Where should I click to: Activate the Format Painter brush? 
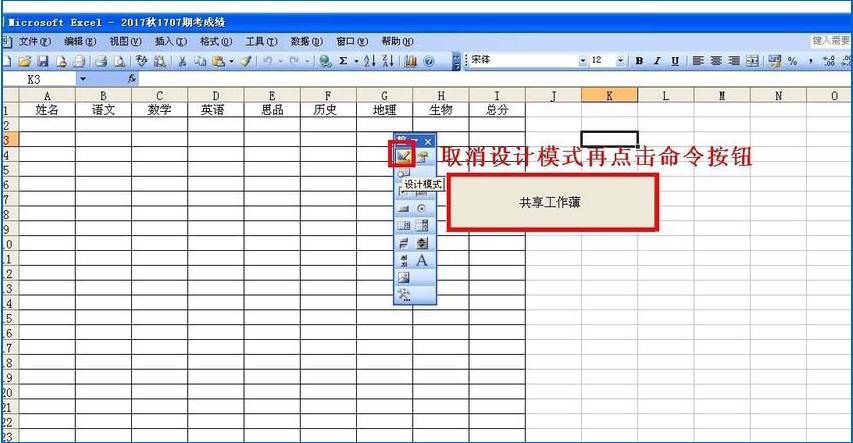[246, 61]
